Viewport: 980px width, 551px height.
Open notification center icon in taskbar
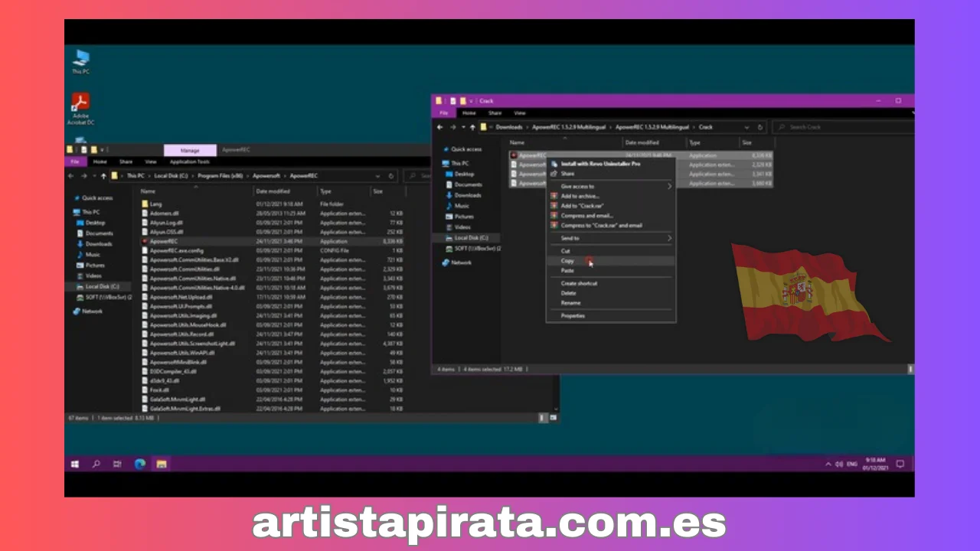[900, 464]
